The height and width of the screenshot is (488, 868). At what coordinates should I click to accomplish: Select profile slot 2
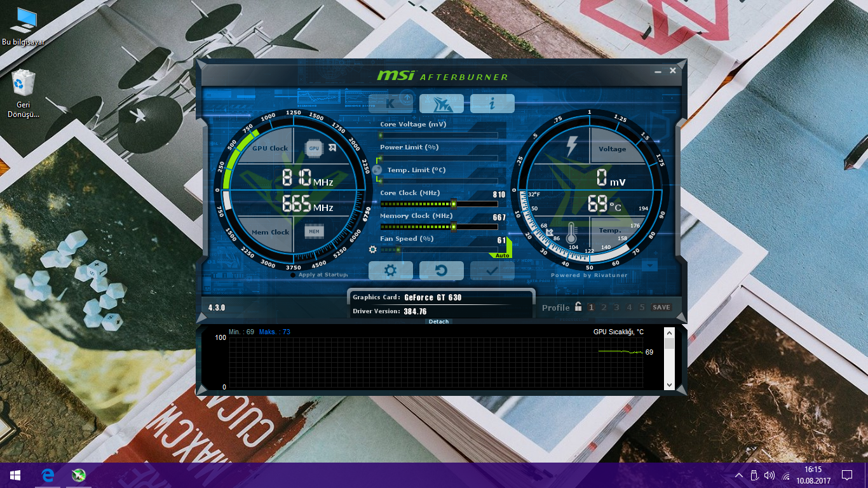604,308
